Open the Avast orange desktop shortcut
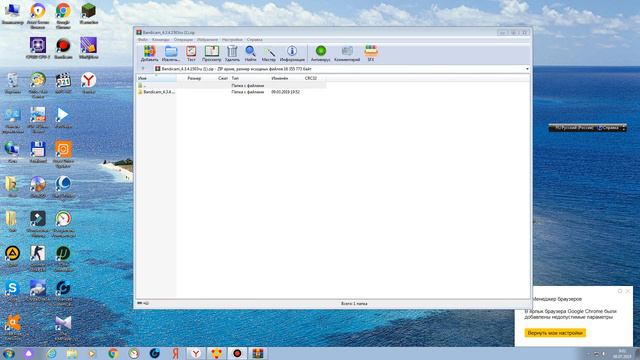Viewport: 640px width, 360px height. pyautogui.click(x=12, y=325)
